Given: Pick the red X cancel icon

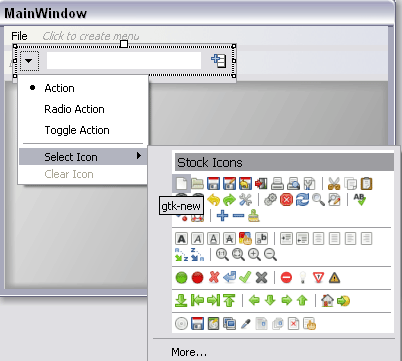Looking at the screenshot, I should (x=213, y=278).
